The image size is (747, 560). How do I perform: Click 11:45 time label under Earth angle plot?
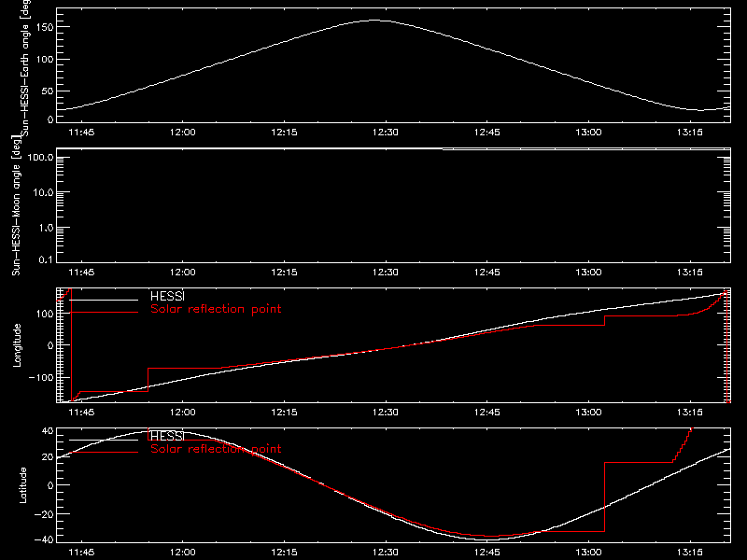(x=81, y=132)
